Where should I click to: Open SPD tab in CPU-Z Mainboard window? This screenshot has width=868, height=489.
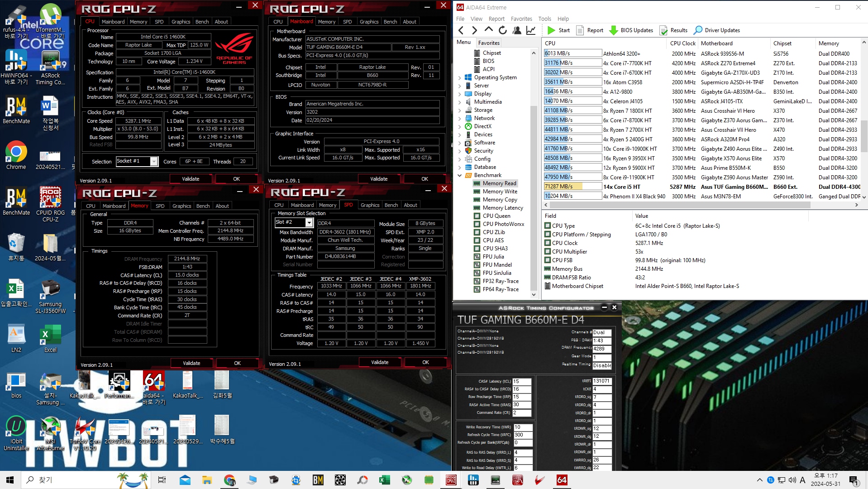coord(347,21)
